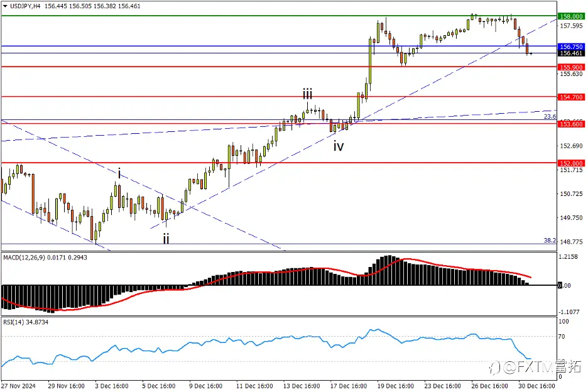Viewport: 588px width, 392px height.
Task: Click the 23.6 Fibonacci level label
Action: tap(550, 117)
